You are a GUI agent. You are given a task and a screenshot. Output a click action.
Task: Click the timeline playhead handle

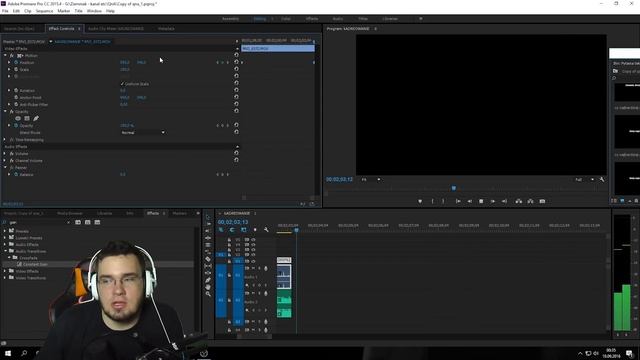pyautogui.click(x=297, y=230)
